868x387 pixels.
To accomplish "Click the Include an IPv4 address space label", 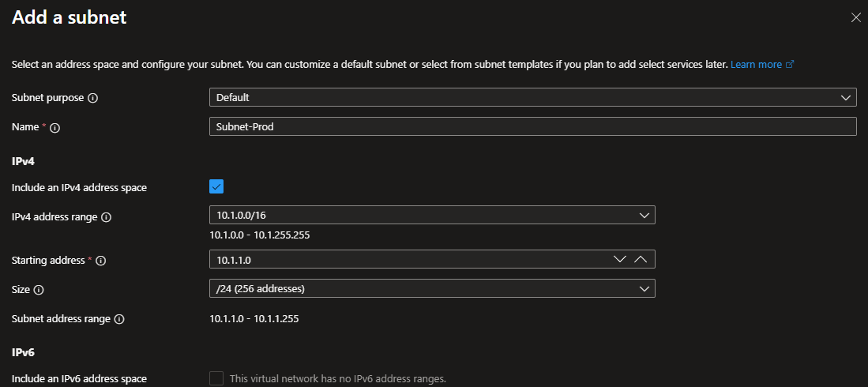I will 79,188.
